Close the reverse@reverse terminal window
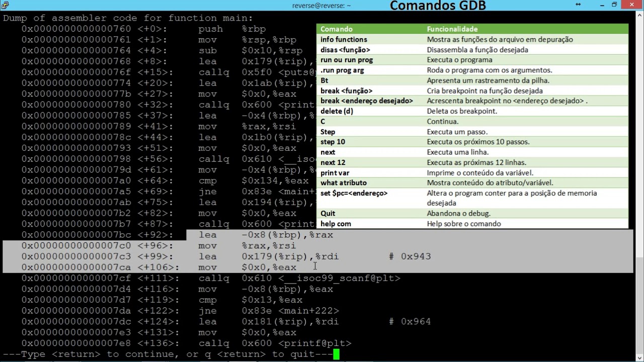Viewport: 644px width, 362px height. (x=632, y=5)
